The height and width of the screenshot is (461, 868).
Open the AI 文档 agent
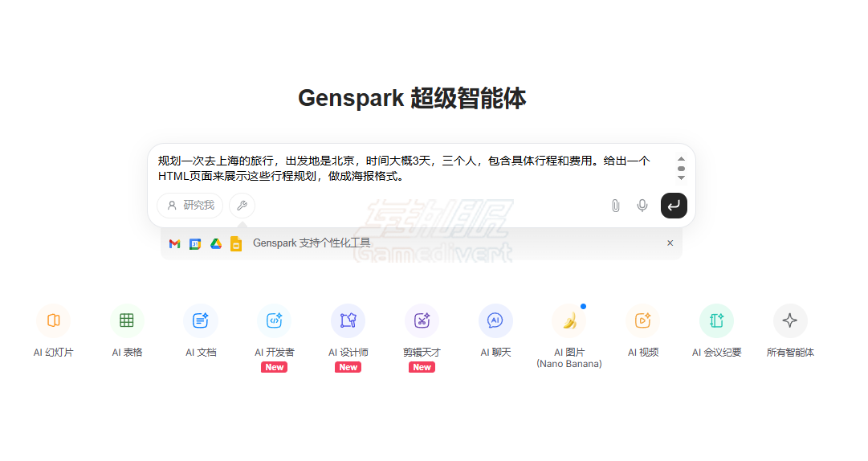point(201,320)
